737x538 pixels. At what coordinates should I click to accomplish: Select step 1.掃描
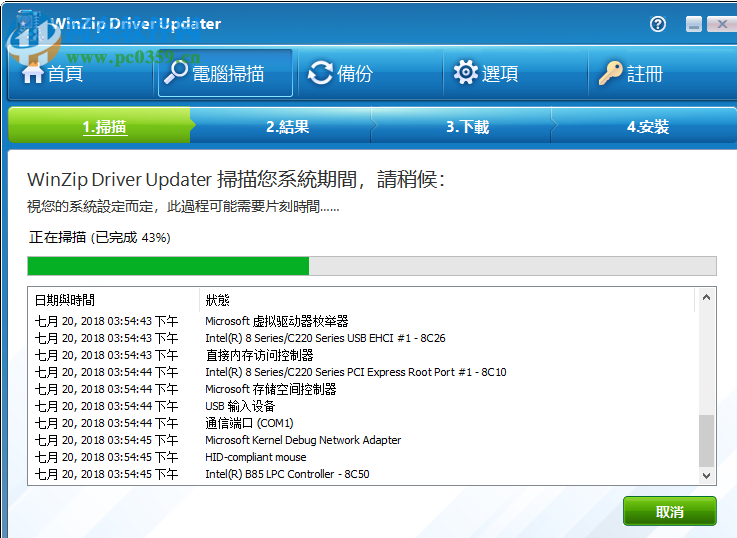click(x=100, y=126)
